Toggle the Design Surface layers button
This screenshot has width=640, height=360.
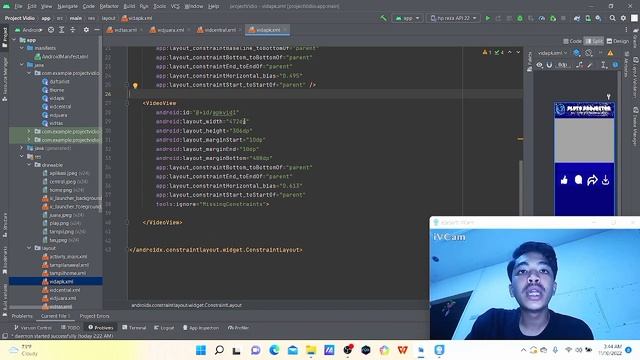(x=577, y=53)
